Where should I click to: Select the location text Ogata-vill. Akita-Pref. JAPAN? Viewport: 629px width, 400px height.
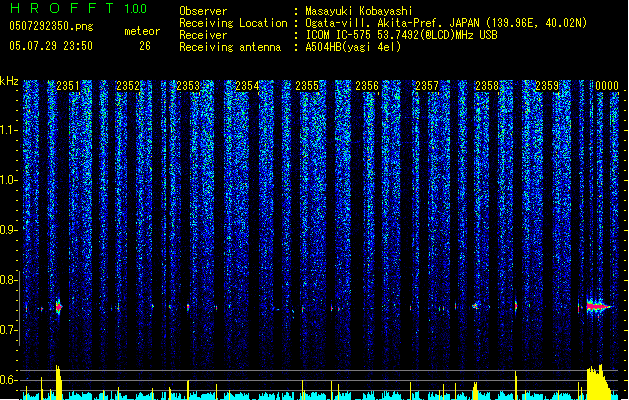pos(393,23)
